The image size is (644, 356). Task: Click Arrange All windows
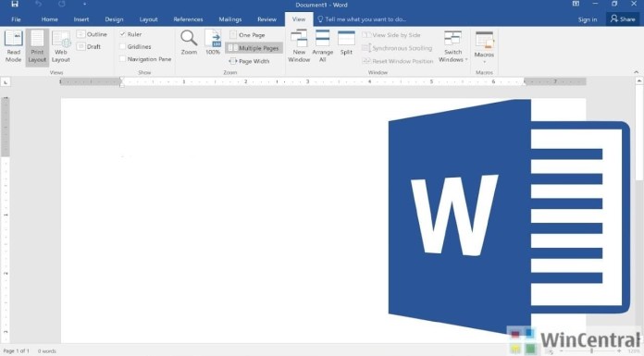pos(322,46)
